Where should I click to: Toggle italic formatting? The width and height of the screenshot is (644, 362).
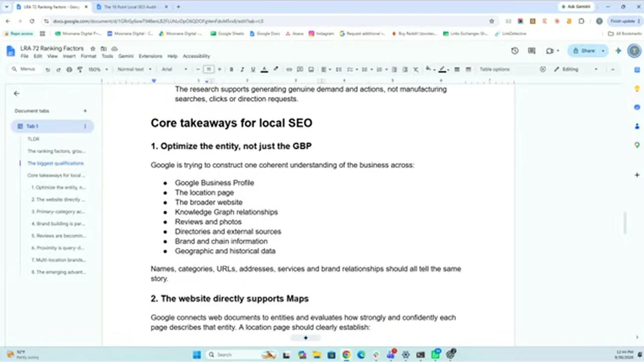coord(242,69)
